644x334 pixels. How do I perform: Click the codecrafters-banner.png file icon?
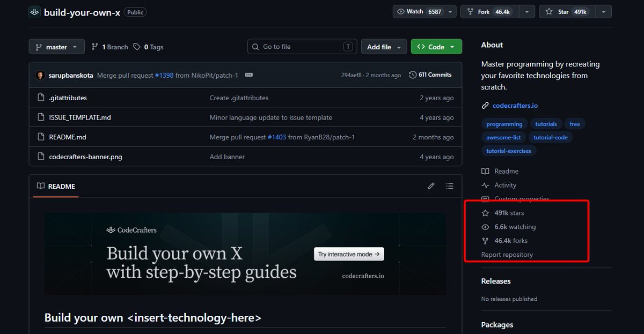pos(40,157)
